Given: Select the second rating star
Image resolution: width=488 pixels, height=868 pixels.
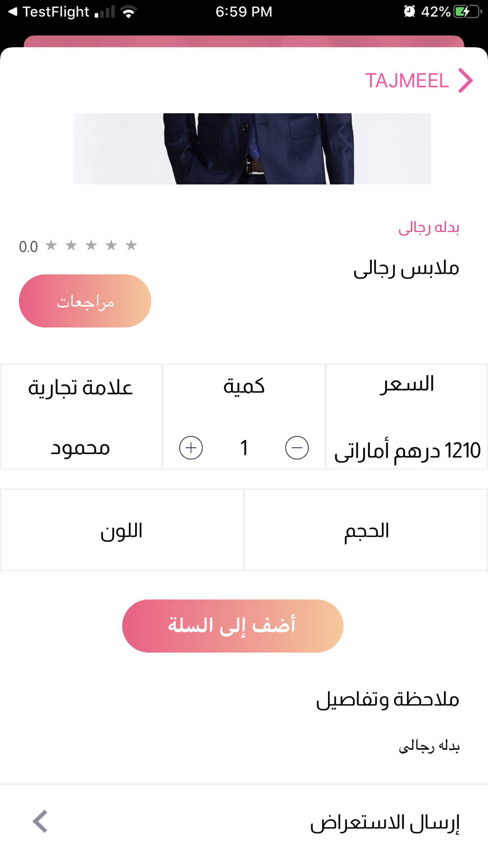Looking at the screenshot, I should (71, 245).
